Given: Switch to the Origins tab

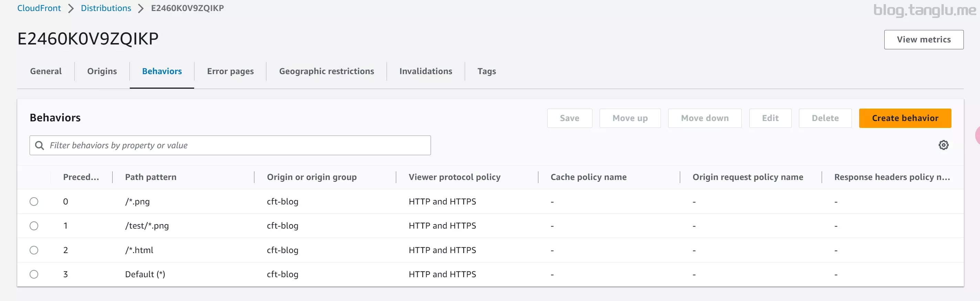Looking at the screenshot, I should pos(102,71).
